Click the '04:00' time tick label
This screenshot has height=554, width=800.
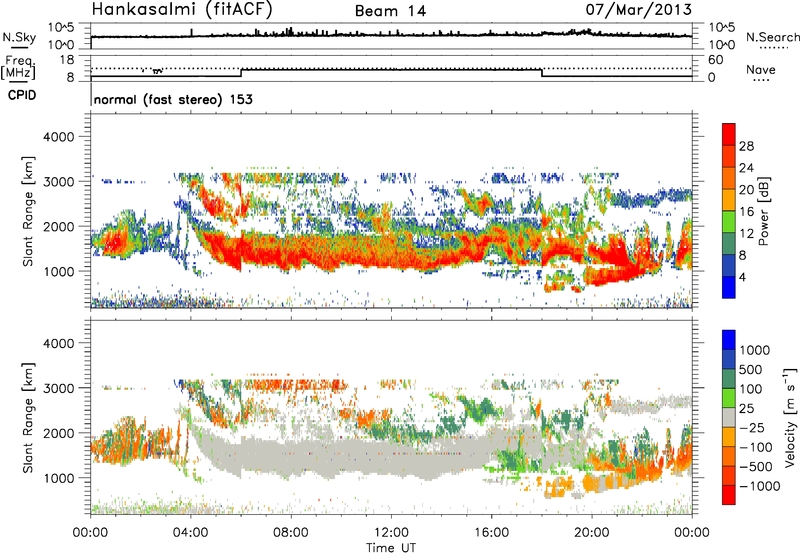pyautogui.click(x=190, y=533)
